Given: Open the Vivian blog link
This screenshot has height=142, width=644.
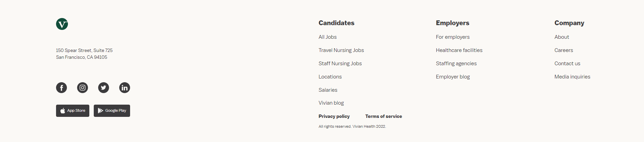Looking at the screenshot, I should pyautogui.click(x=331, y=103).
